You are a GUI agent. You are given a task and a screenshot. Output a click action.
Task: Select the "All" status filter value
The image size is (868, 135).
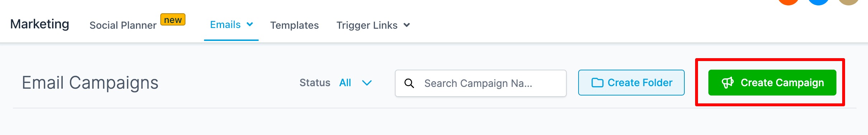click(x=345, y=83)
